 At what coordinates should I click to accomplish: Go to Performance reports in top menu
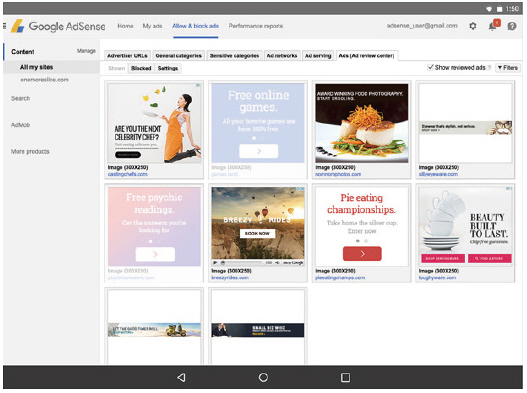255,26
